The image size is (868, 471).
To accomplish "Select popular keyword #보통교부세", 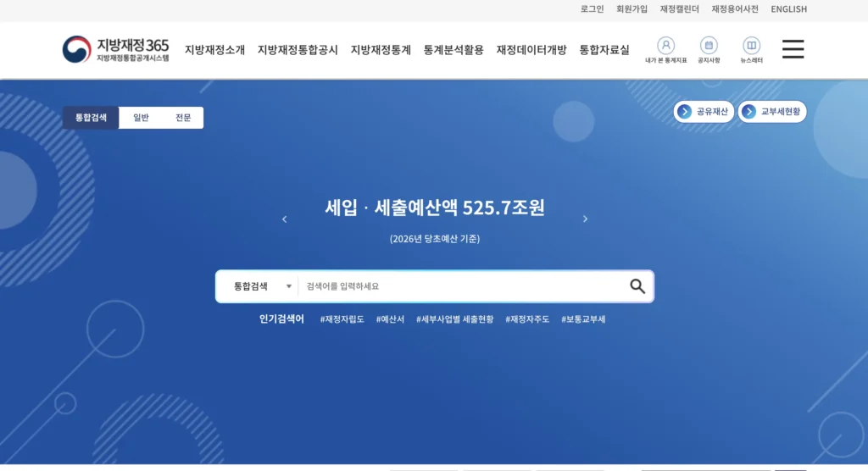I will [583, 319].
